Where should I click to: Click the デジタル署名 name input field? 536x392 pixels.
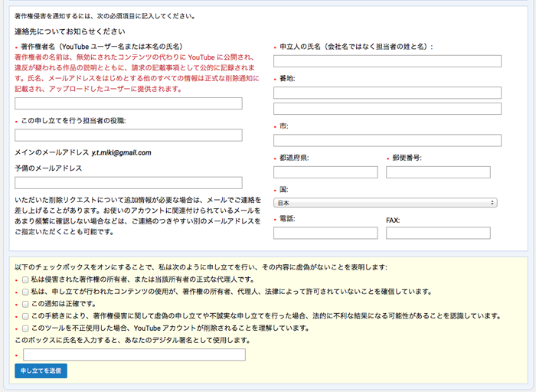click(134, 354)
